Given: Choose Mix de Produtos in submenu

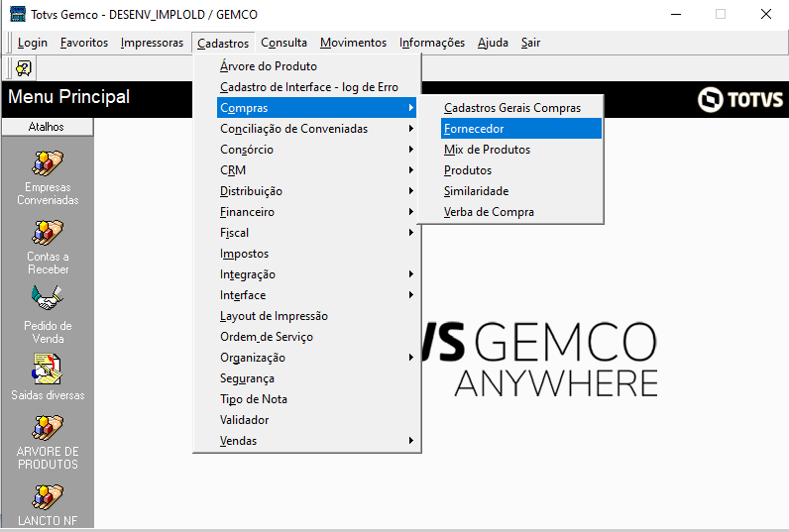Looking at the screenshot, I should [520, 150].
